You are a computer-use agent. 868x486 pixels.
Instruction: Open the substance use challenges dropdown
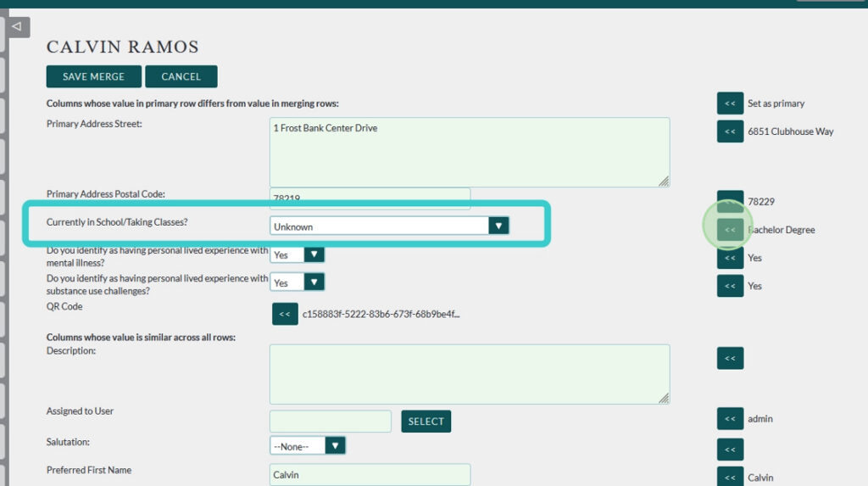pyautogui.click(x=298, y=282)
